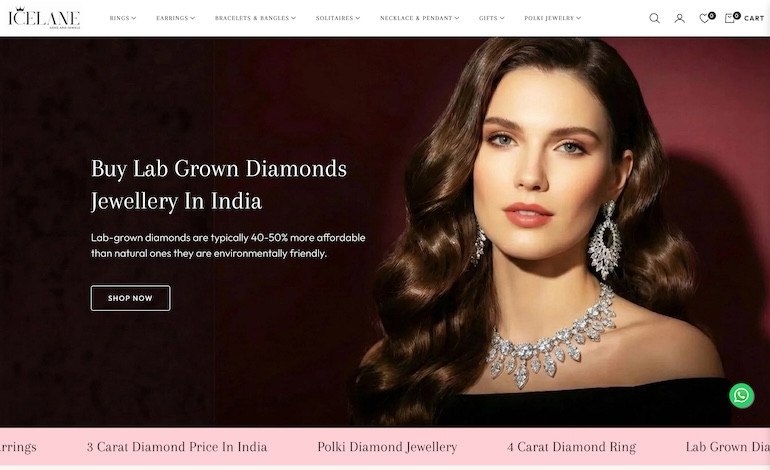The image size is (770, 470).
Task: Open the Solitaires menu
Action: pos(338,18)
